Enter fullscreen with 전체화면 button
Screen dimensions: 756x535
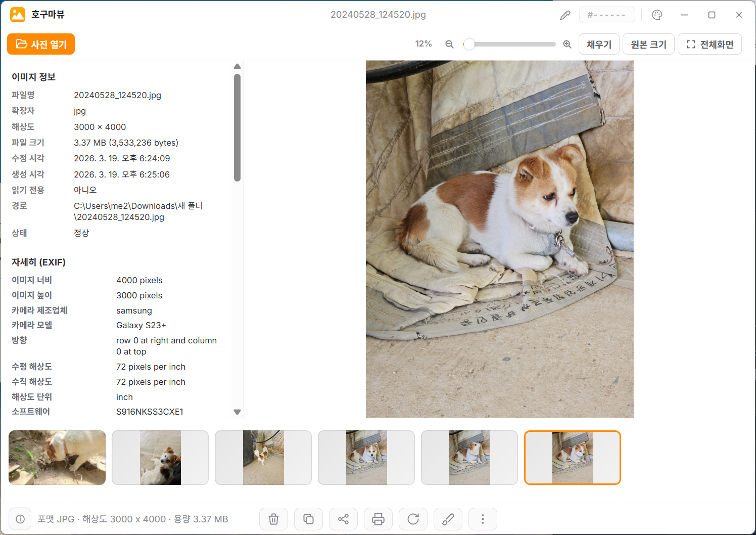coord(710,44)
